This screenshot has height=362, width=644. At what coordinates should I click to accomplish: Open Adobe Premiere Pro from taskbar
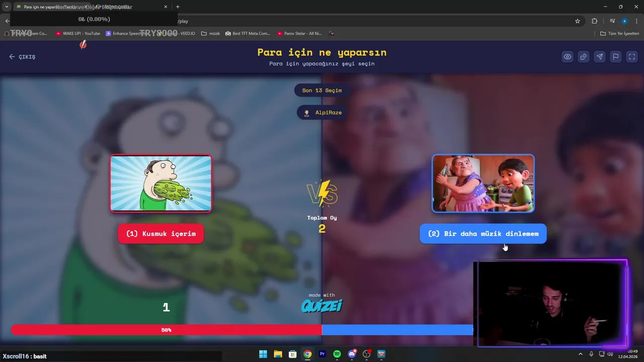[x=323, y=354]
